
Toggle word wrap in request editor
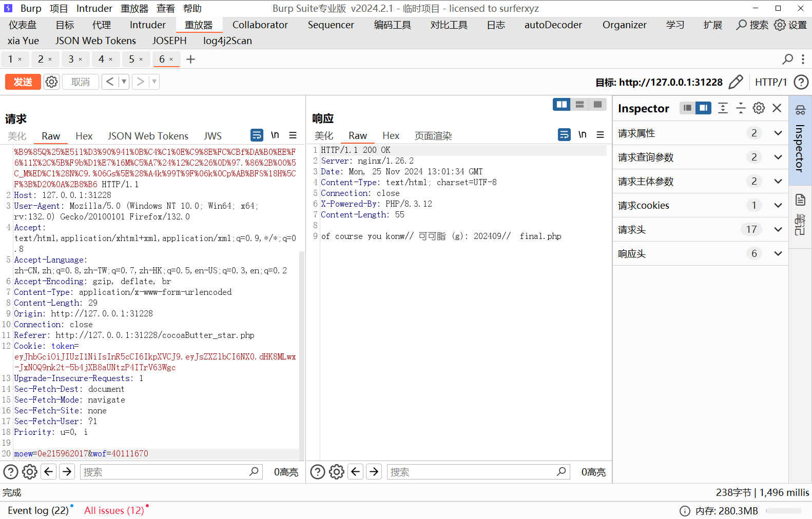(x=257, y=135)
